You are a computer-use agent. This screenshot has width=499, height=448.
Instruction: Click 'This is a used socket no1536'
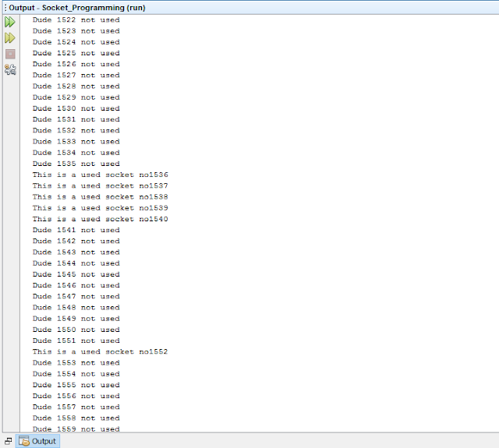[x=101, y=175]
